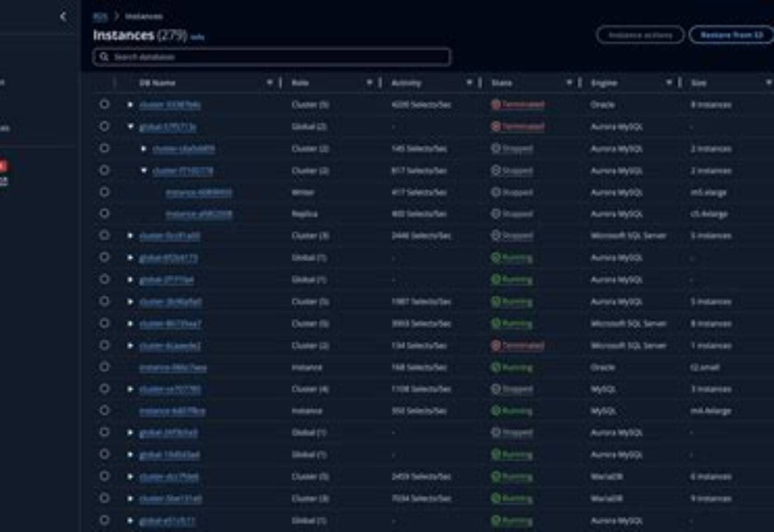Select radio for the t2.small Oracle instance

[x=104, y=367]
